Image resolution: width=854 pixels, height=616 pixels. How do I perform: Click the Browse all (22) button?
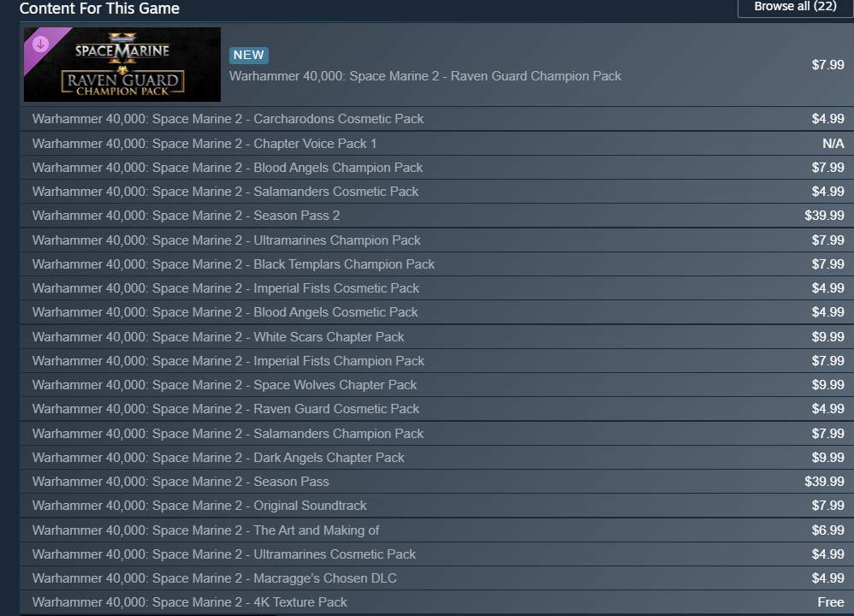pyautogui.click(x=795, y=7)
